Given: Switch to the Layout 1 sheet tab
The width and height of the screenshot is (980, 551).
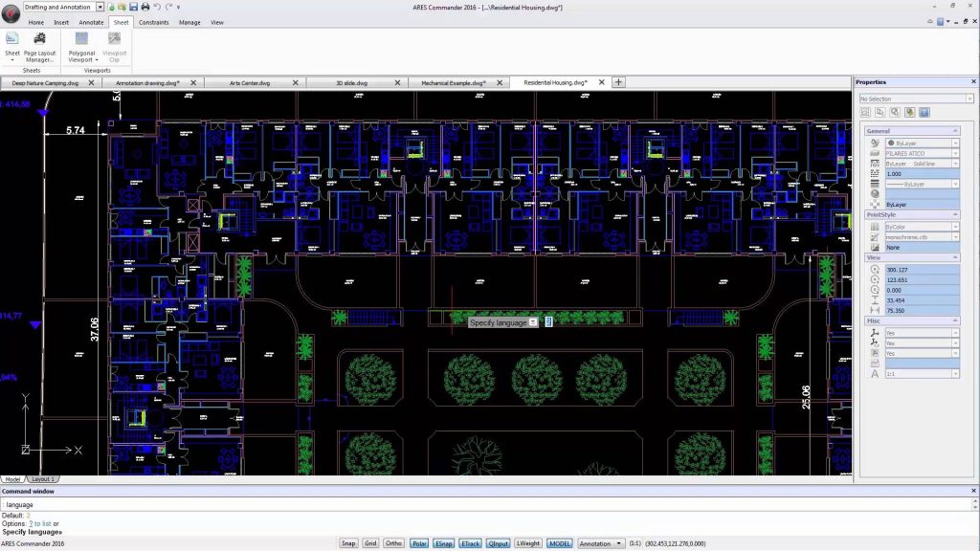Looking at the screenshot, I should point(43,479).
